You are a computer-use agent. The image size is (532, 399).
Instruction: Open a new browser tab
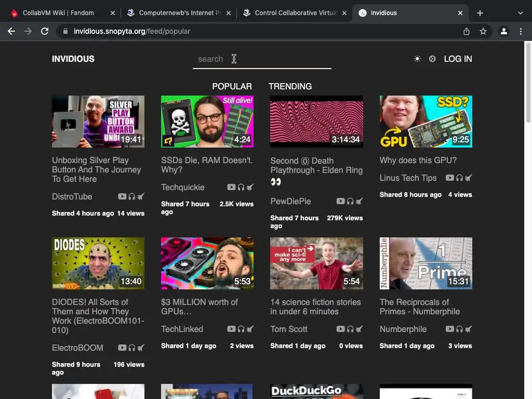point(480,13)
